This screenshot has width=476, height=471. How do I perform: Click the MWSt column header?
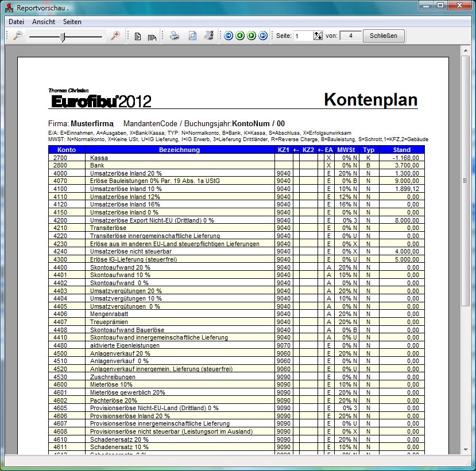tap(346, 150)
